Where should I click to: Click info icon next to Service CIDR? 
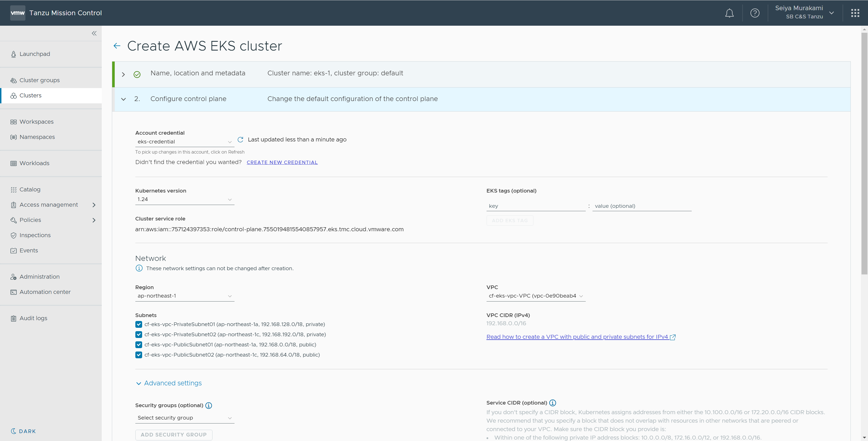[x=553, y=403]
